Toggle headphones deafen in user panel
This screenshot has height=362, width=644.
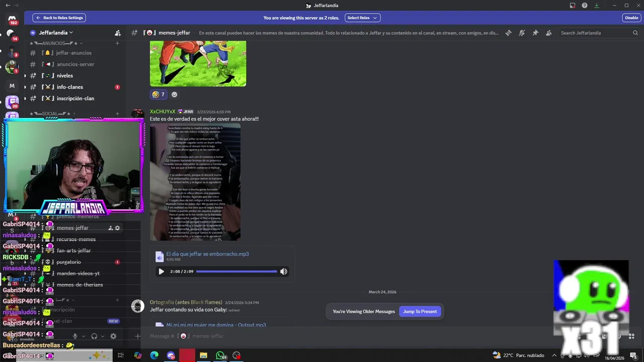[x=94, y=336]
